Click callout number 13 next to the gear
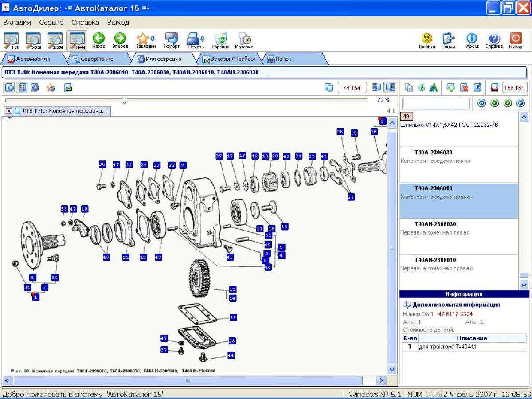This screenshot has height=399, width=532. [232, 289]
